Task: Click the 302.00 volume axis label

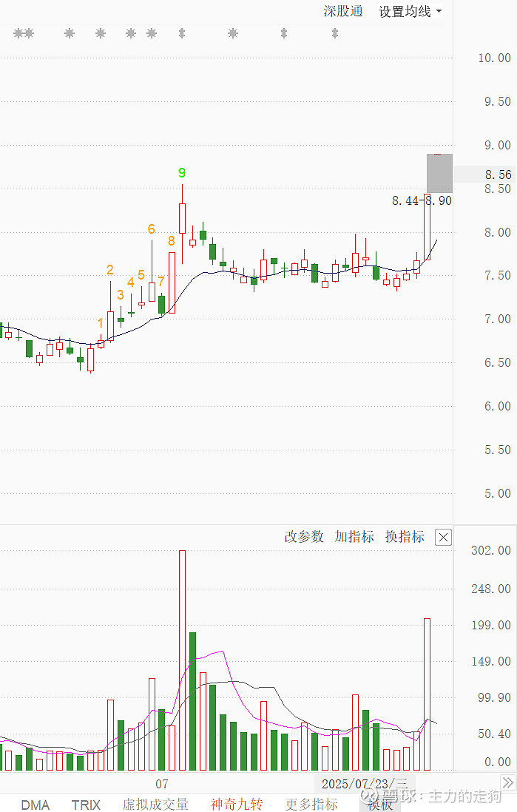Action: click(x=491, y=550)
